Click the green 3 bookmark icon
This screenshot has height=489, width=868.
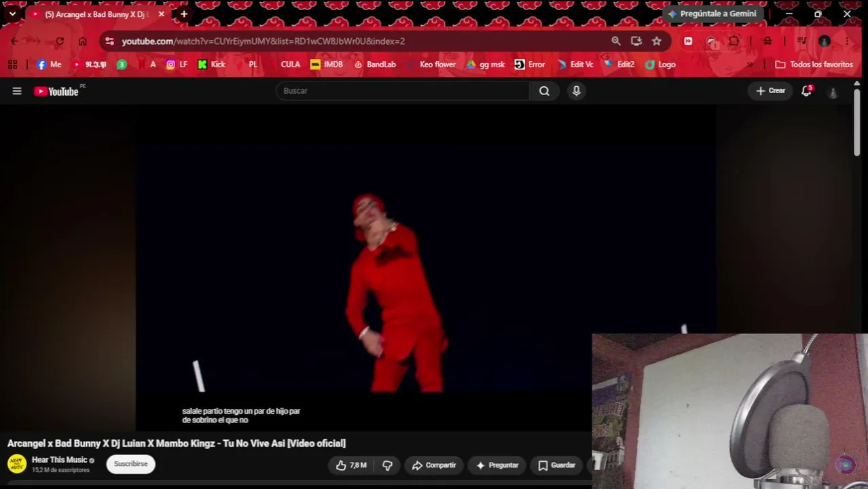point(122,65)
